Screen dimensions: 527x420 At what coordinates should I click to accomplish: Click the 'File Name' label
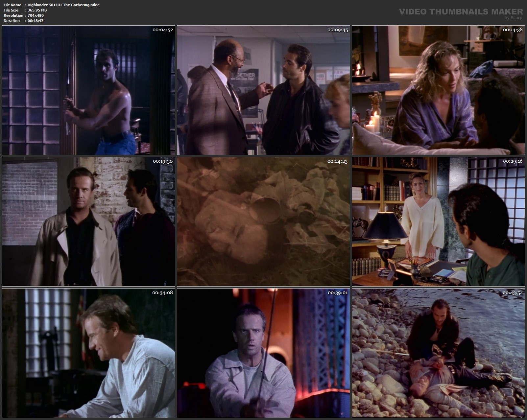coord(12,5)
